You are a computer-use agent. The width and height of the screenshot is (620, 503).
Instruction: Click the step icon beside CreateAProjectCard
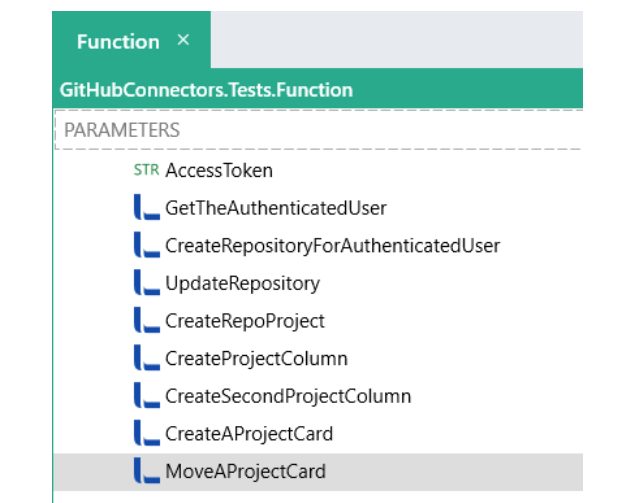(147, 432)
